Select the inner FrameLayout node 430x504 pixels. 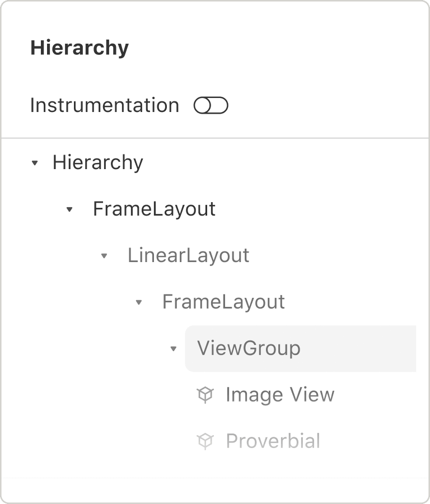[x=223, y=302]
